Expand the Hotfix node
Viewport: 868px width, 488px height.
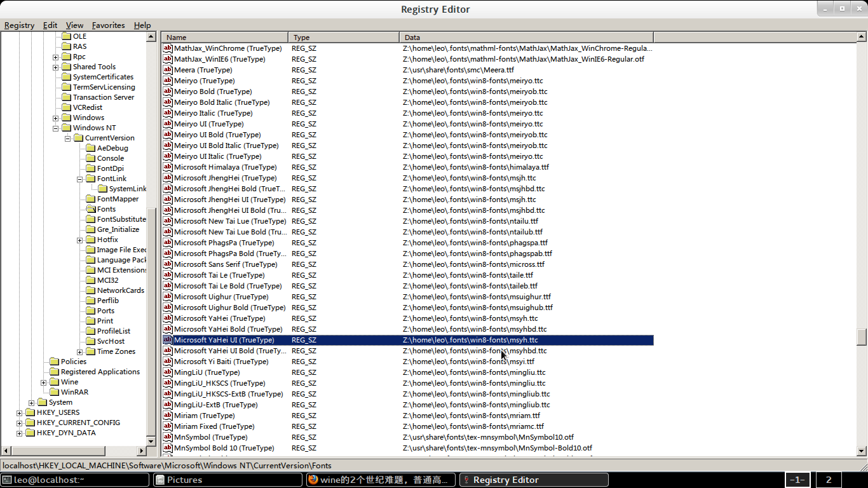click(80, 240)
